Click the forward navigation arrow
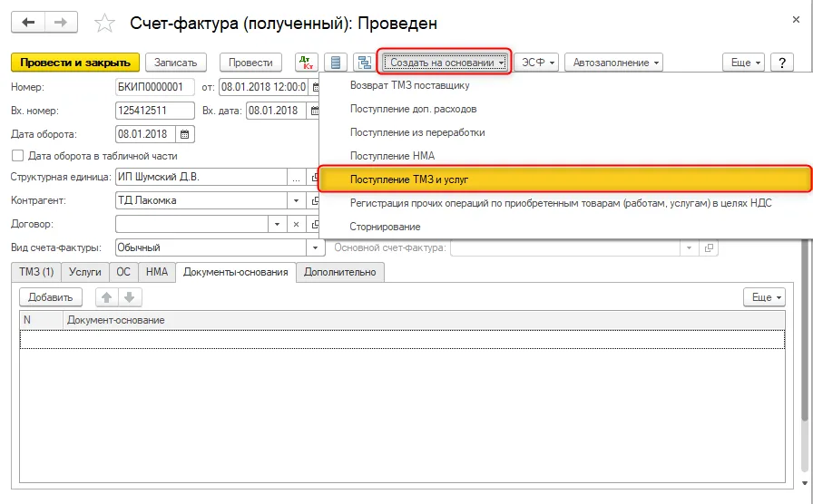Screen dimensions: 813x504 point(61,23)
